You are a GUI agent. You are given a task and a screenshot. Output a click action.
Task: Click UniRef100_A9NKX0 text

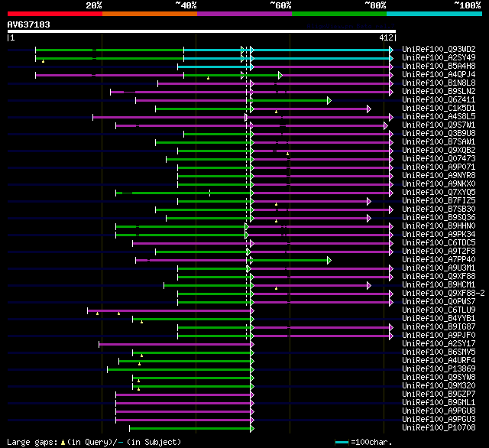(439, 184)
